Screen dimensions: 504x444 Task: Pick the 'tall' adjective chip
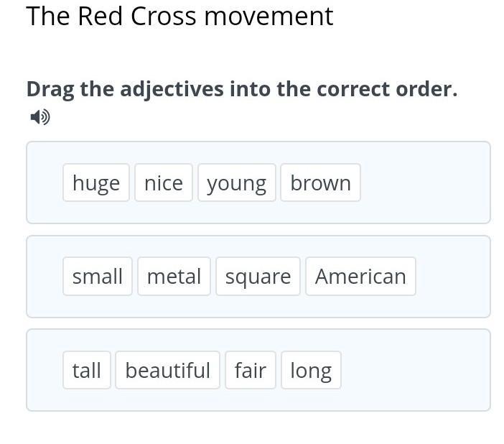[x=87, y=370]
